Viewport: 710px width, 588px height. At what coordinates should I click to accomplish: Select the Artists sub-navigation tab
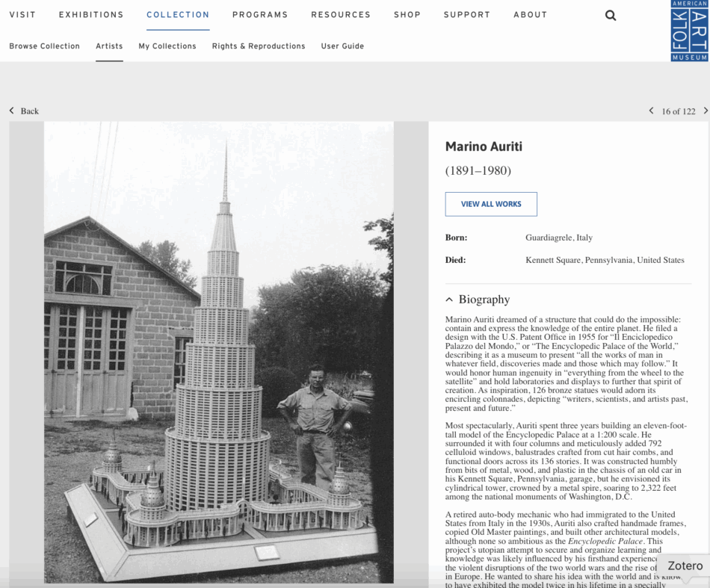(x=109, y=46)
